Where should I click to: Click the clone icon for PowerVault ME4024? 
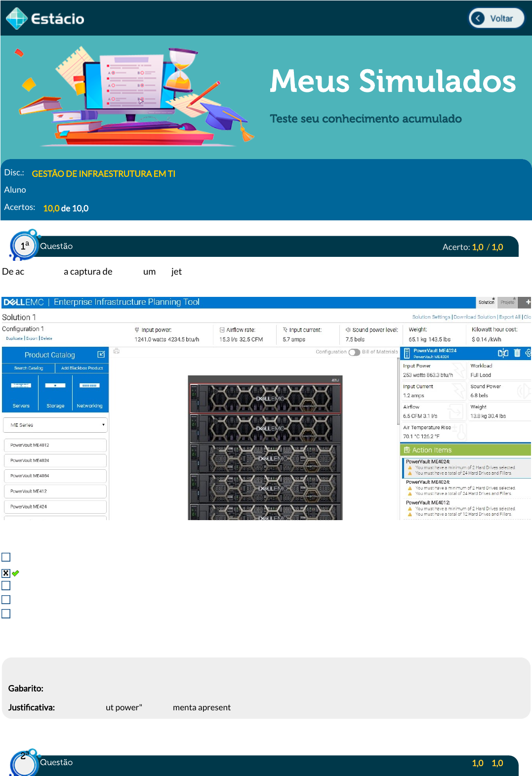tap(503, 353)
